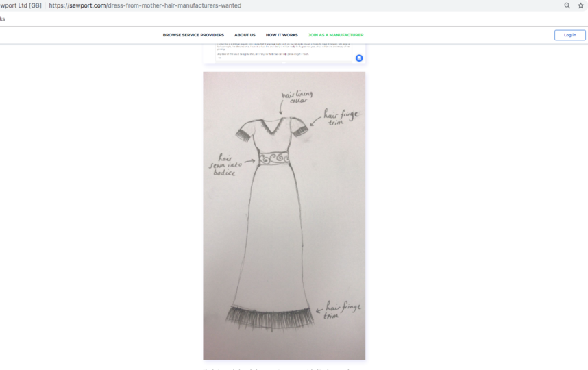The height and width of the screenshot is (370, 588).
Task: Click the Log in button
Action: pos(570,35)
